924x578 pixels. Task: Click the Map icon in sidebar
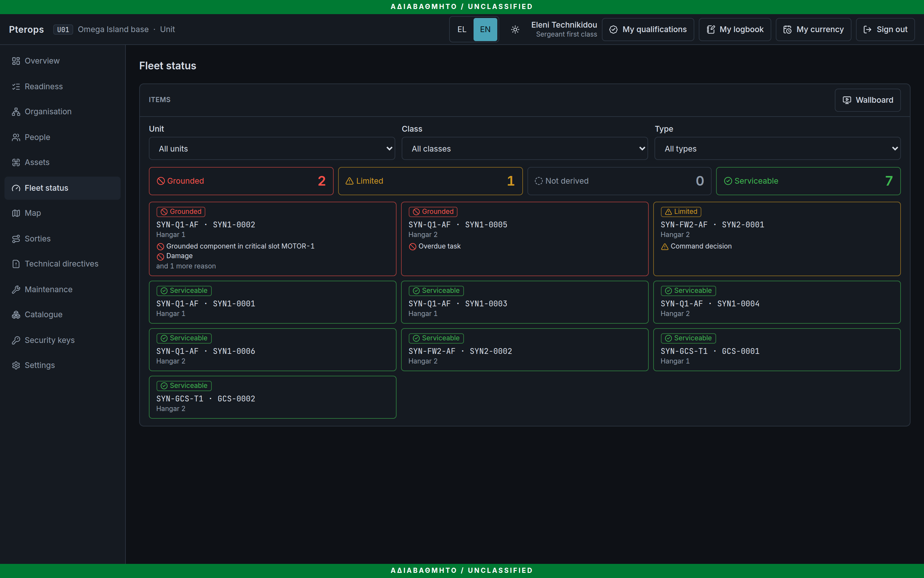[16, 213]
